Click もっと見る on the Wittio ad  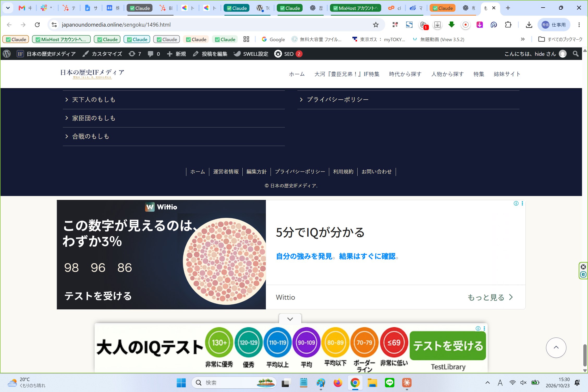click(x=490, y=297)
